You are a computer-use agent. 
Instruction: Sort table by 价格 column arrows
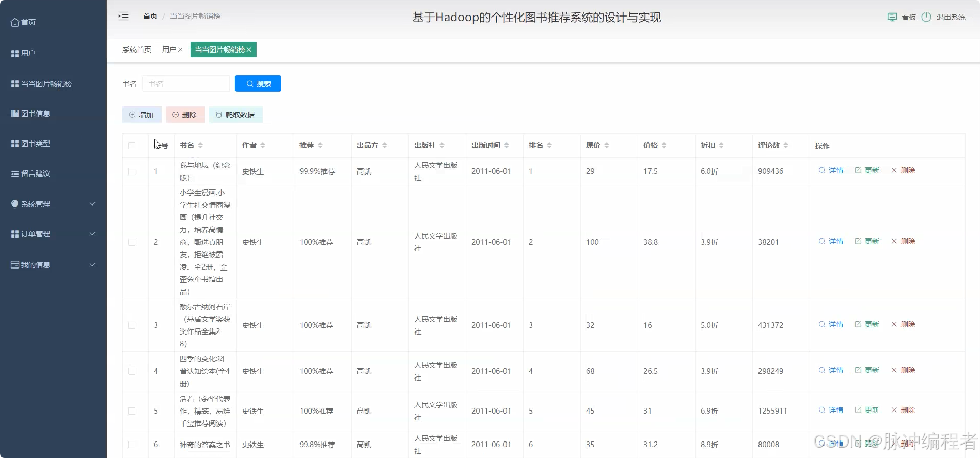(x=664, y=146)
